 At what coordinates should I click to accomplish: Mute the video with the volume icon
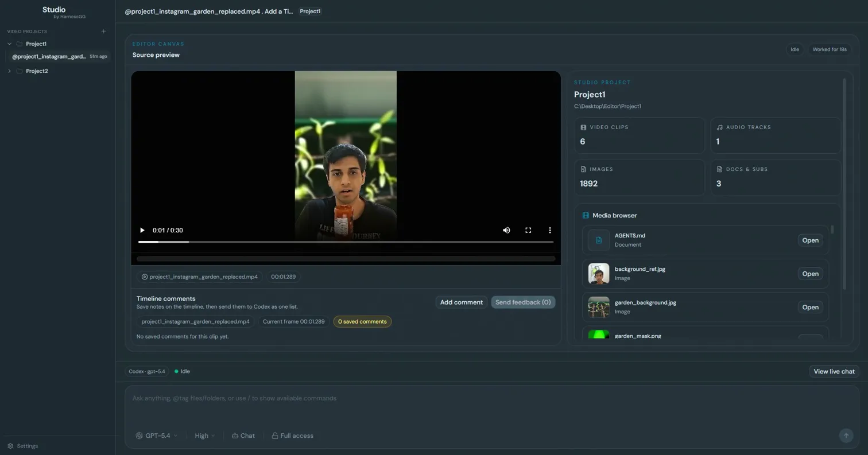coord(506,230)
